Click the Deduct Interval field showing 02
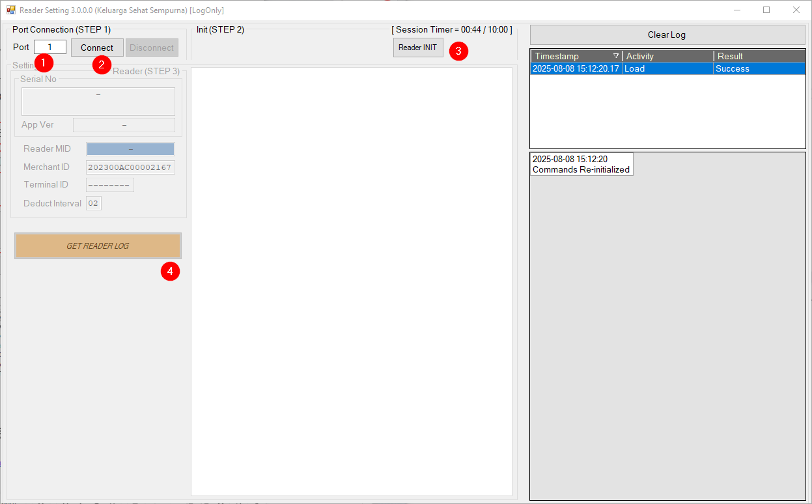The height and width of the screenshot is (504, 812). pyautogui.click(x=94, y=204)
